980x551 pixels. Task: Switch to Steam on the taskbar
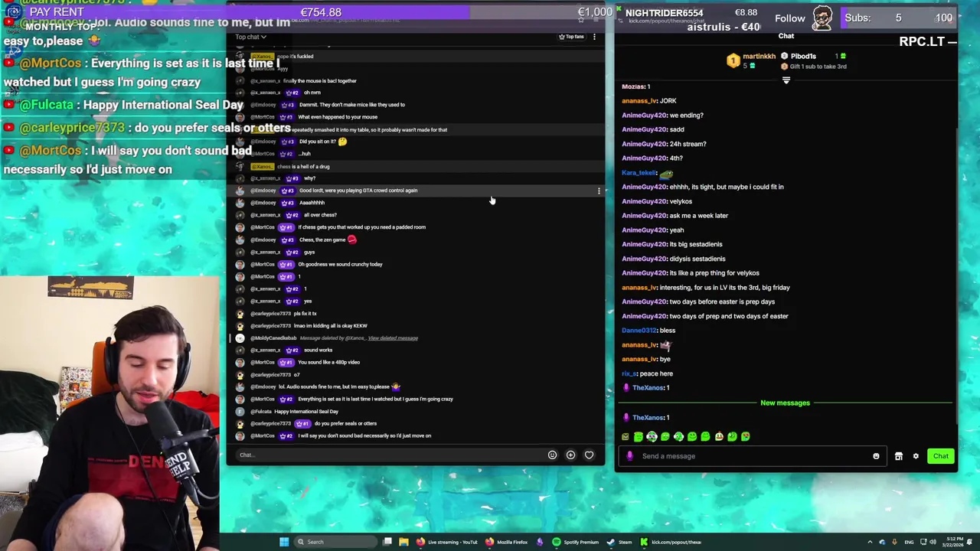click(x=619, y=542)
